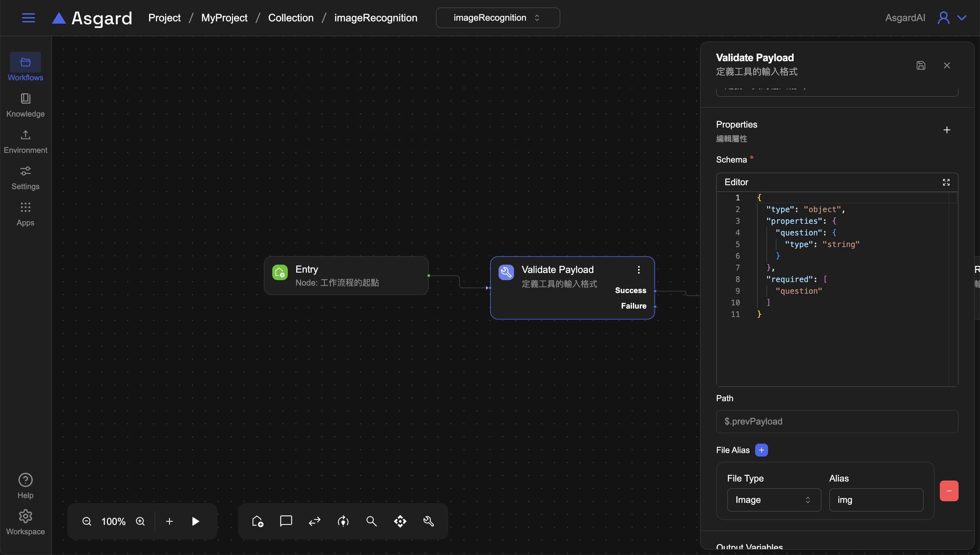
Task: Run the workflow with play button
Action: pos(195,521)
